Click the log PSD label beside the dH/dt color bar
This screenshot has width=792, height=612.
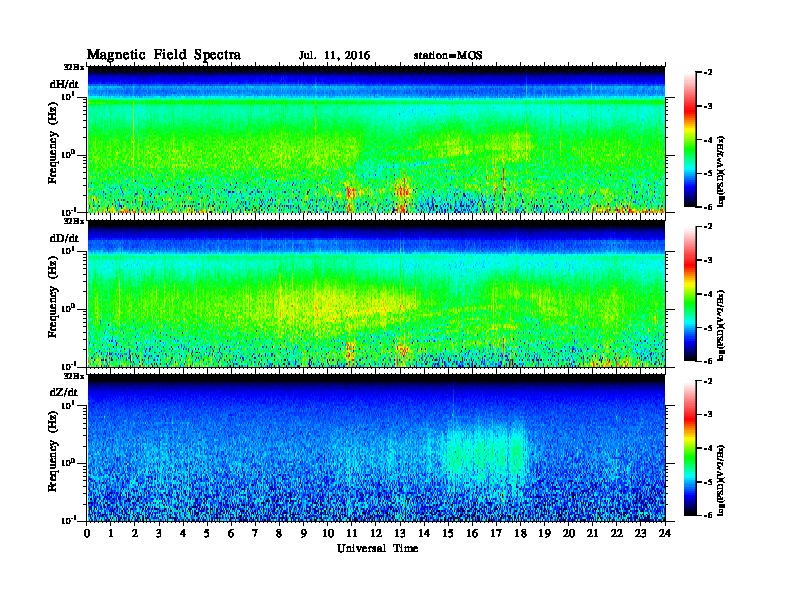(721, 171)
